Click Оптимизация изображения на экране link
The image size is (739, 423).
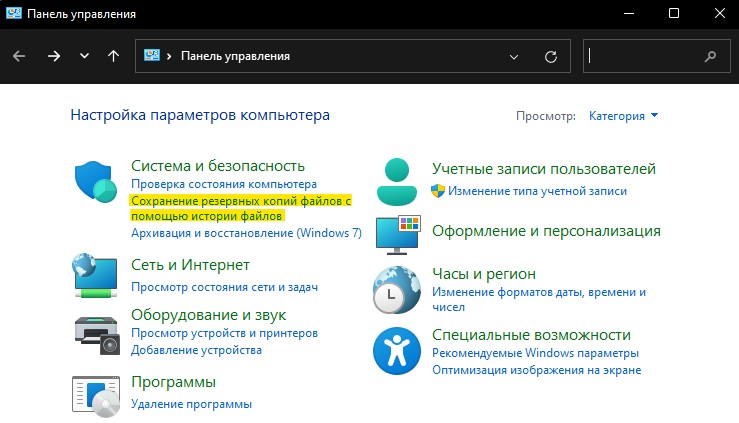point(537,370)
